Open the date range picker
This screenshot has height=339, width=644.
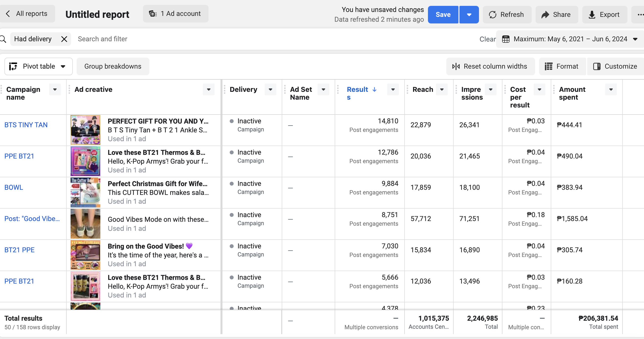point(570,39)
